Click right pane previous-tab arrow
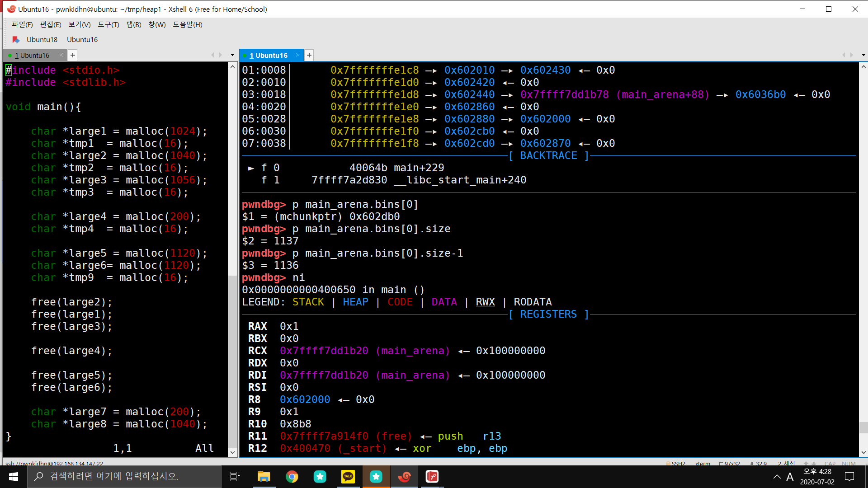Screen dimensions: 868x488 click(x=844, y=55)
